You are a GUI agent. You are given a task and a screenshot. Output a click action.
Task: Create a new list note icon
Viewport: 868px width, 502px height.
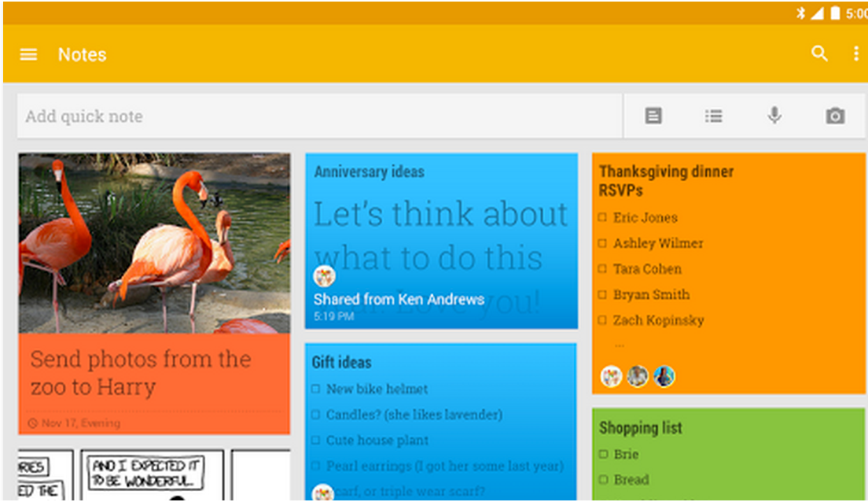click(x=714, y=116)
